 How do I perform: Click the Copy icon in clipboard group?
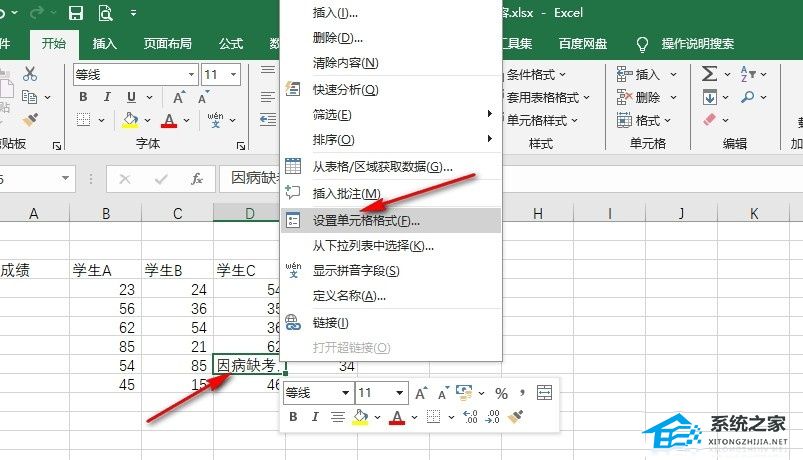point(30,97)
